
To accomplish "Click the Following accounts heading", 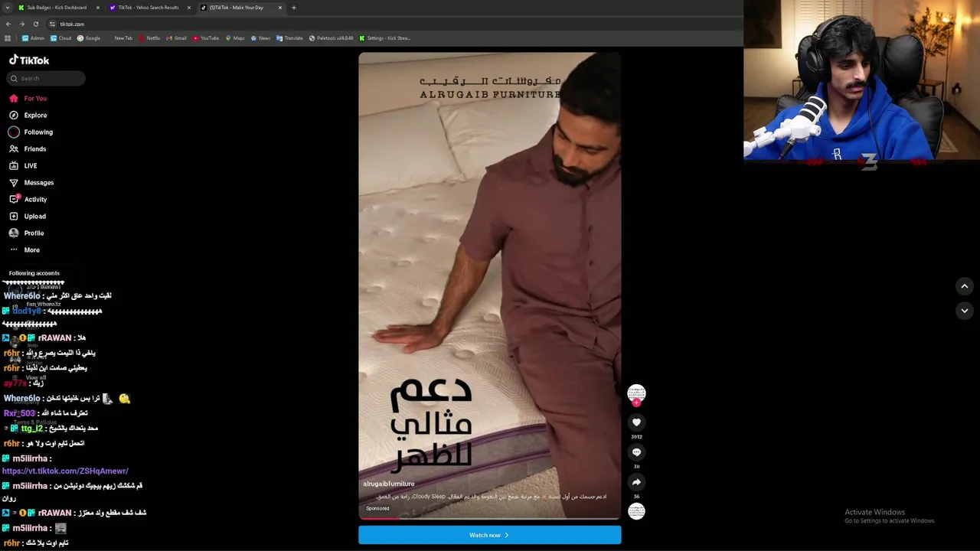I will [x=34, y=273].
